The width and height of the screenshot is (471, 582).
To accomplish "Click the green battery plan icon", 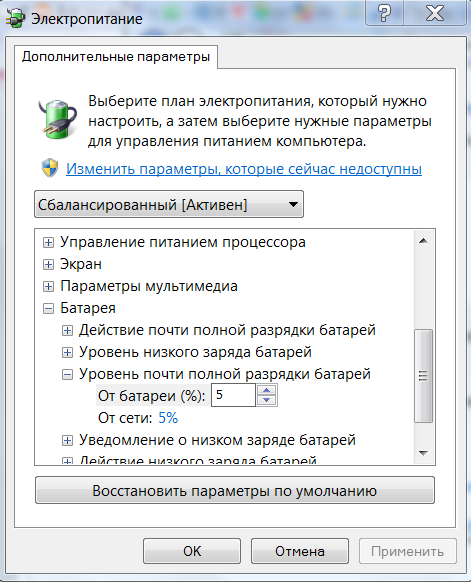I will pyautogui.click(x=57, y=119).
